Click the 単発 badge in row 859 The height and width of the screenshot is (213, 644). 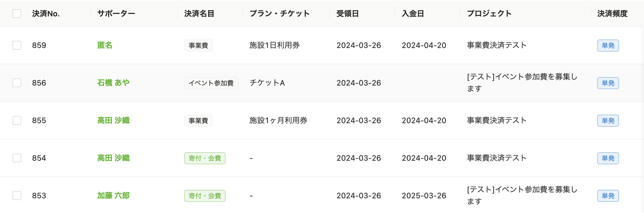click(608, 46)
